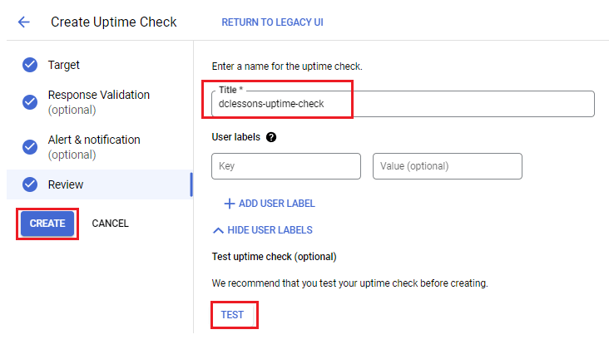The image size is (609, 364).
Task: Go to the Target step
Action: (100, 65)
